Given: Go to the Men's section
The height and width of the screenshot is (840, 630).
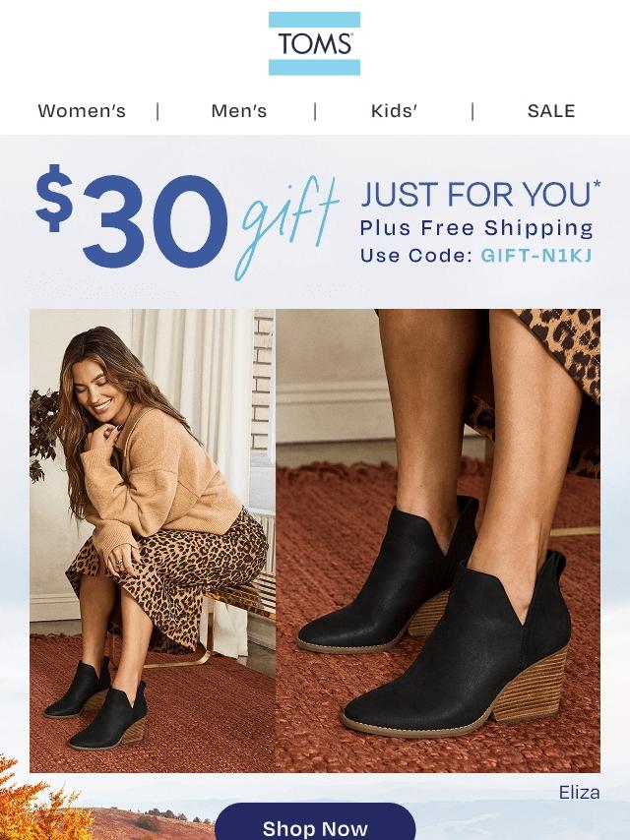Looking at the screenshot, I should point(238,111).
